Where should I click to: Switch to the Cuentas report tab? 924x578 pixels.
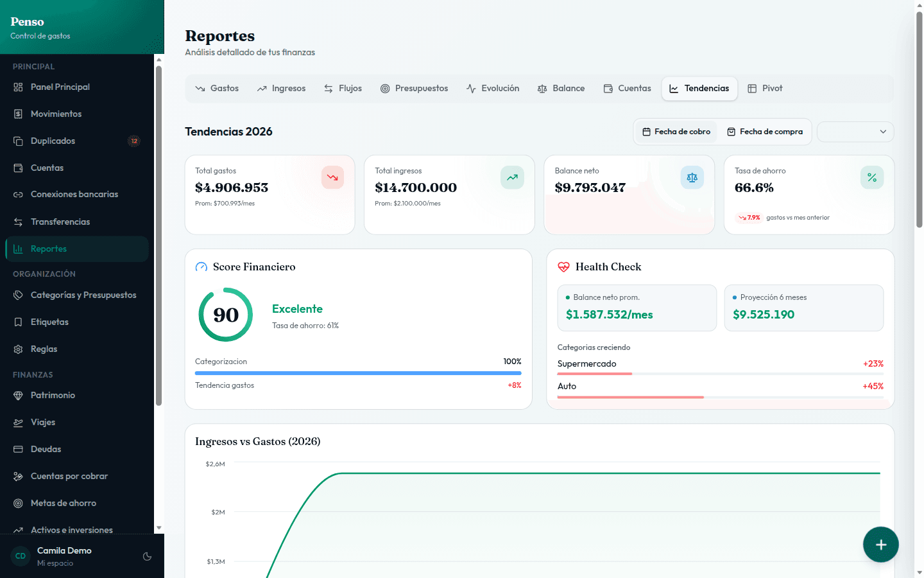[x=627, y=89]
